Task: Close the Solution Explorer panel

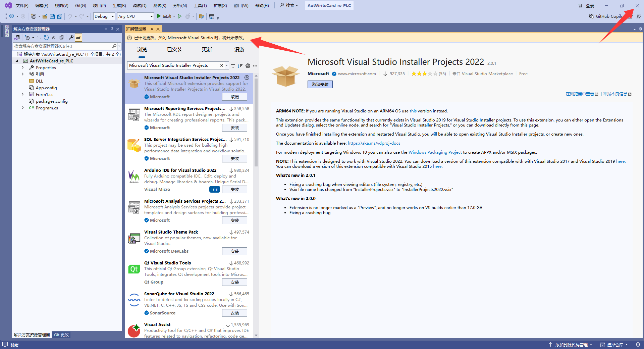Action: (118, 29)
